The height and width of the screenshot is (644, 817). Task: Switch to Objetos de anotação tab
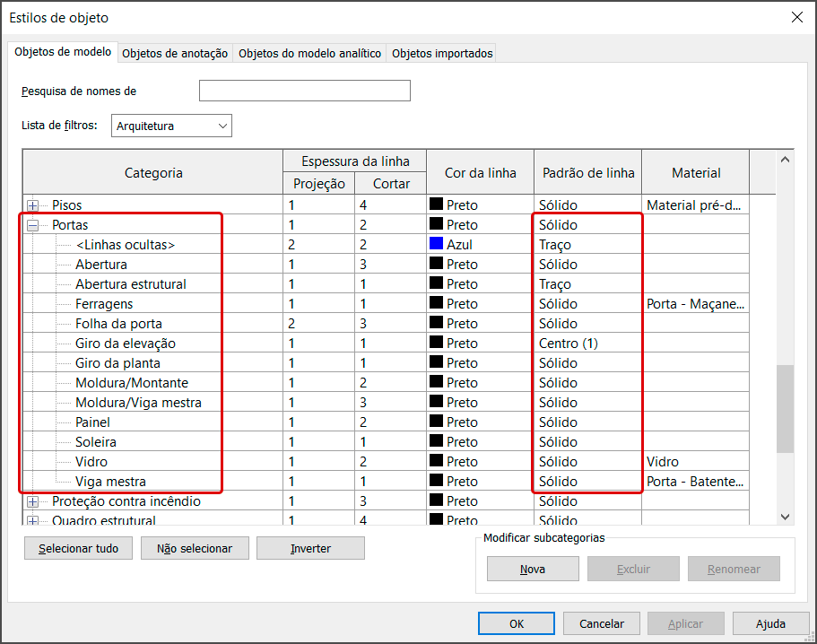coord(175,54)
